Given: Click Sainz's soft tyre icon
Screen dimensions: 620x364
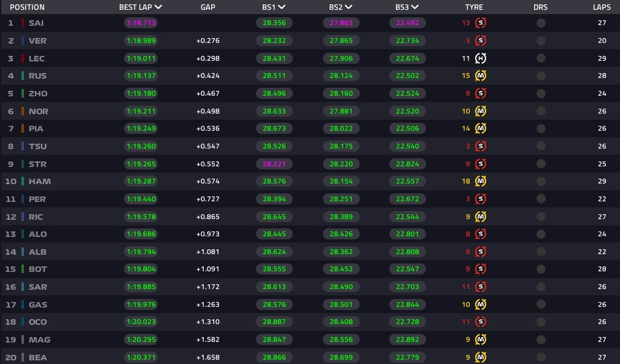Looking at the screenshot, I should coord(481,23).
